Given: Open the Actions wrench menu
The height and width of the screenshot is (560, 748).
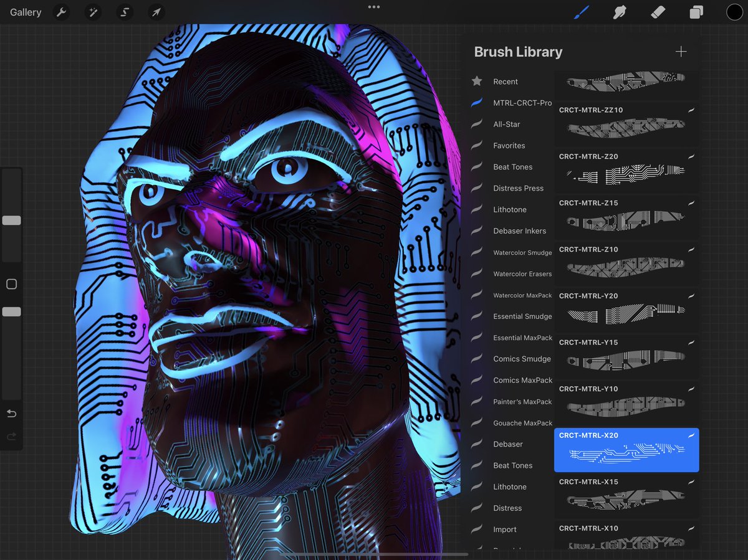Looking at the screenshot, I should (x=61, y=12).
